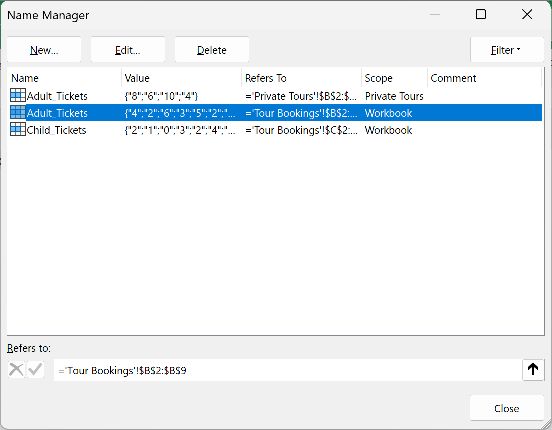Select the Child_Tickets name row
This screenshot has height=430, width=552.
coord(274,130)
